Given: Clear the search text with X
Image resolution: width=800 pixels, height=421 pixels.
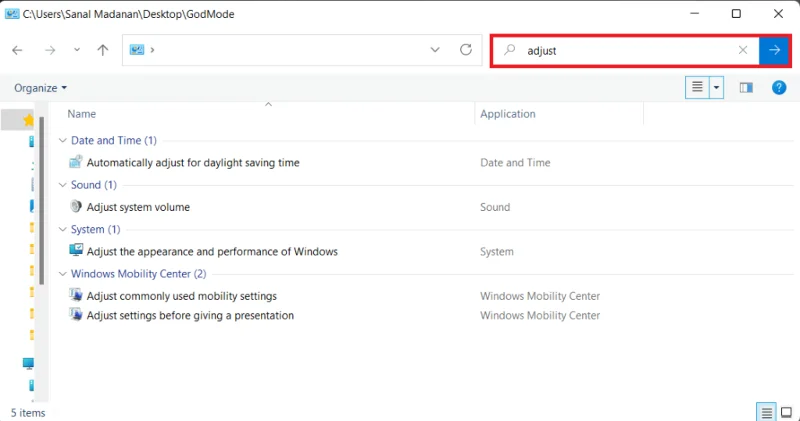Looking at the screenshot, I should [743, 50].
